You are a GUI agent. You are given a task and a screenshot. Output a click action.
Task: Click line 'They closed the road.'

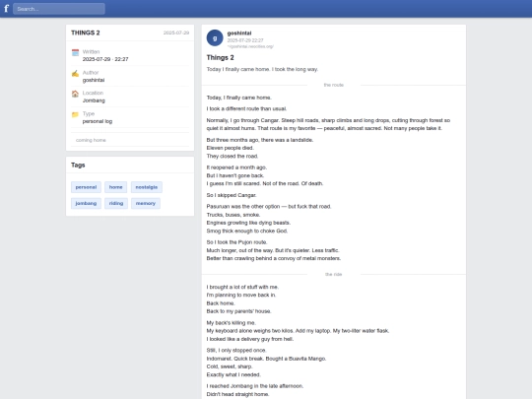pyautogui.click(x=233, y=156)
